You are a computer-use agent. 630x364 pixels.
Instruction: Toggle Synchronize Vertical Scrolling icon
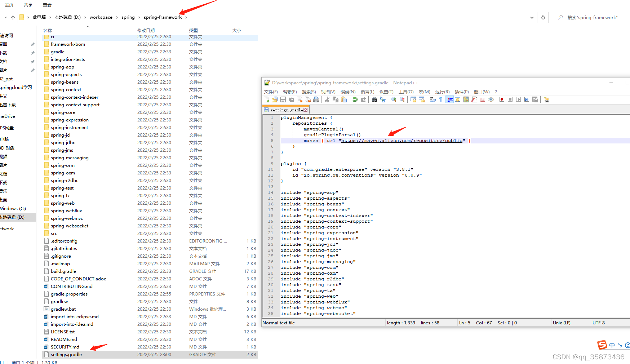coord(413,100)
